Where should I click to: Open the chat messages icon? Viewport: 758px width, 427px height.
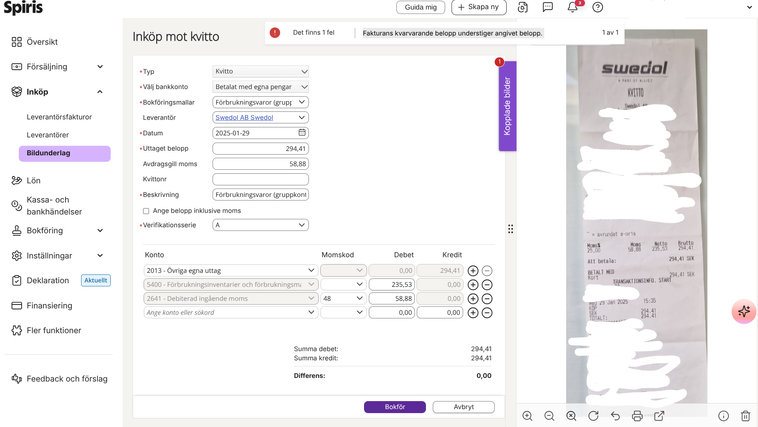[x=548, y=7]
